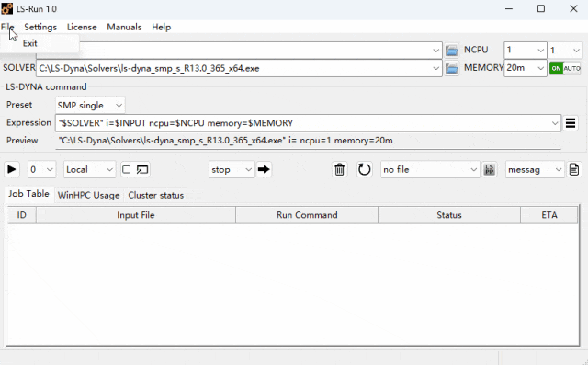This screenshot has width=588, height=365.
Task: Sort by ETA column header
Action: [549, 215]
